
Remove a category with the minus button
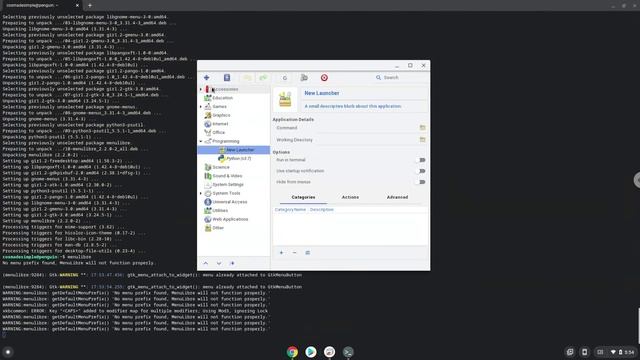(294, 253)
